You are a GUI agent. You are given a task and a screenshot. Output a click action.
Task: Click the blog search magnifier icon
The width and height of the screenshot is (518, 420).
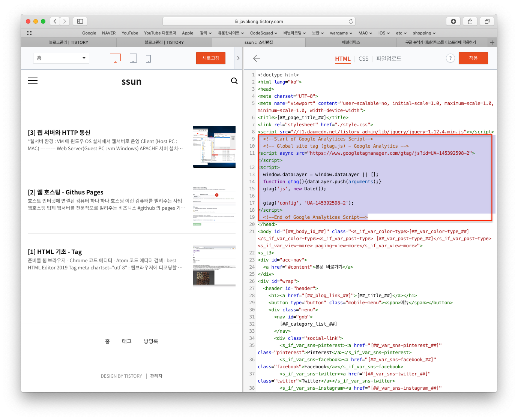pos(234,81)
